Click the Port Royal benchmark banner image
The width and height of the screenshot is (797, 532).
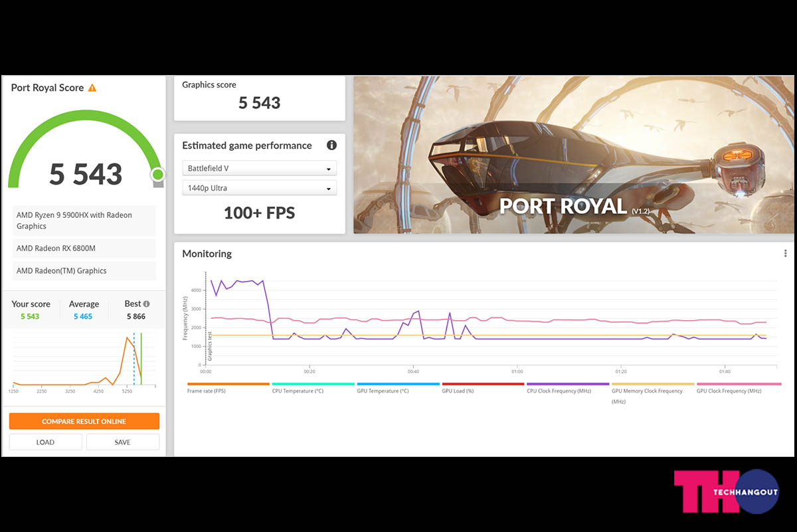(573, 155)
